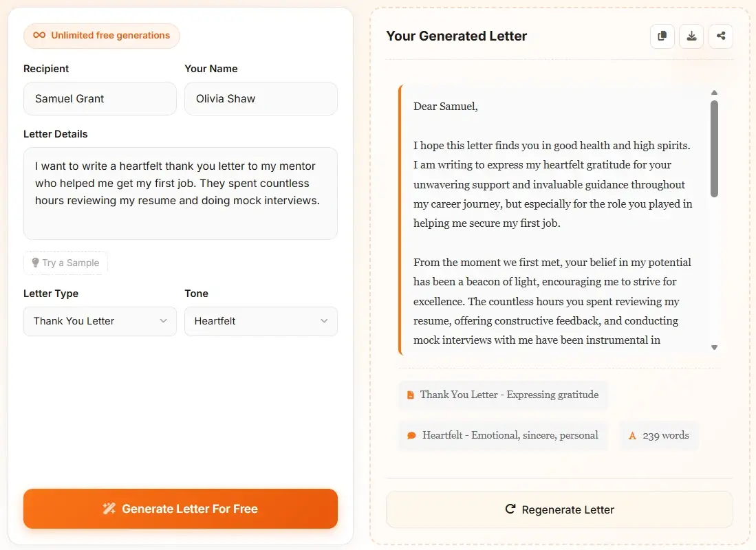Image resolution: width=756 pixels, height=550 pixels.
Task: Click the lightbulb icon beside Try a Sample
Action: pos(35,263)
